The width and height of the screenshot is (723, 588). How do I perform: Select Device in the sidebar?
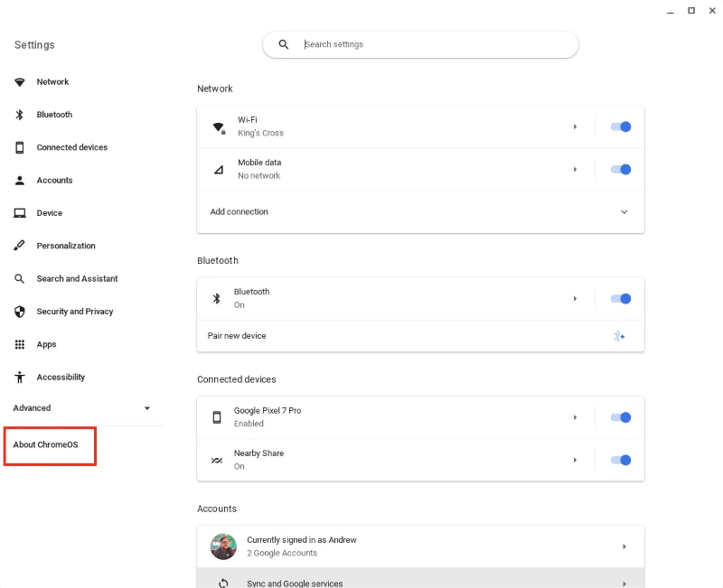coord(20,212)
